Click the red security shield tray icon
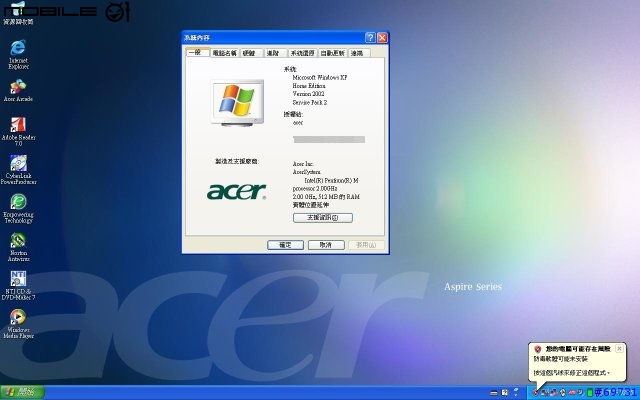The height and width of the screenshot is (400, 640). coord(536,393)
